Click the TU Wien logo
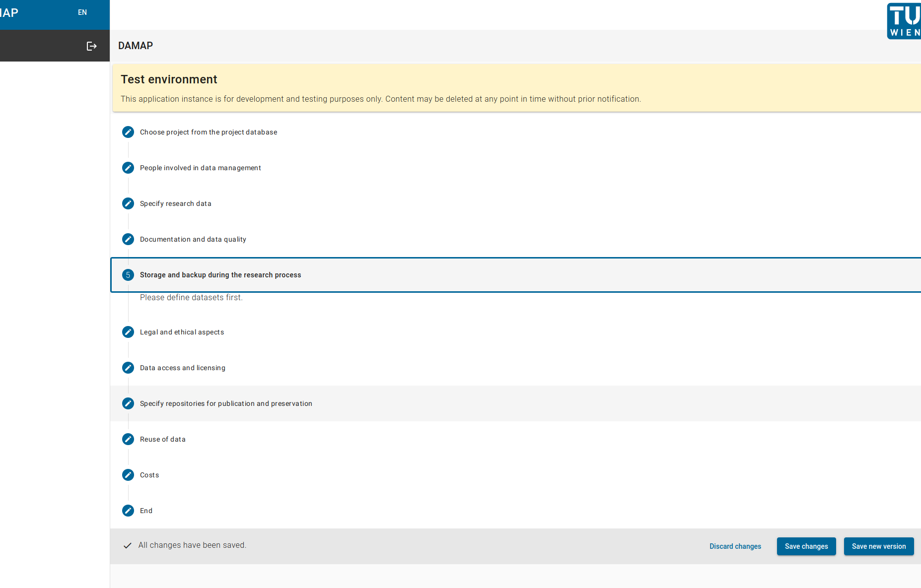 904,21
